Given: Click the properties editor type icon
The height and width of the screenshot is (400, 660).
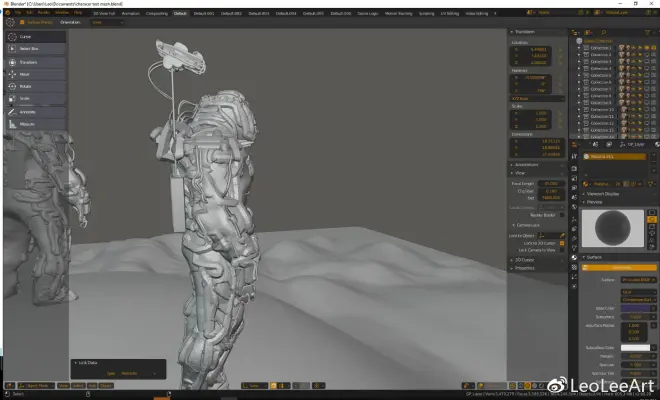Looking at the screenshot, I should pos(575,144).
